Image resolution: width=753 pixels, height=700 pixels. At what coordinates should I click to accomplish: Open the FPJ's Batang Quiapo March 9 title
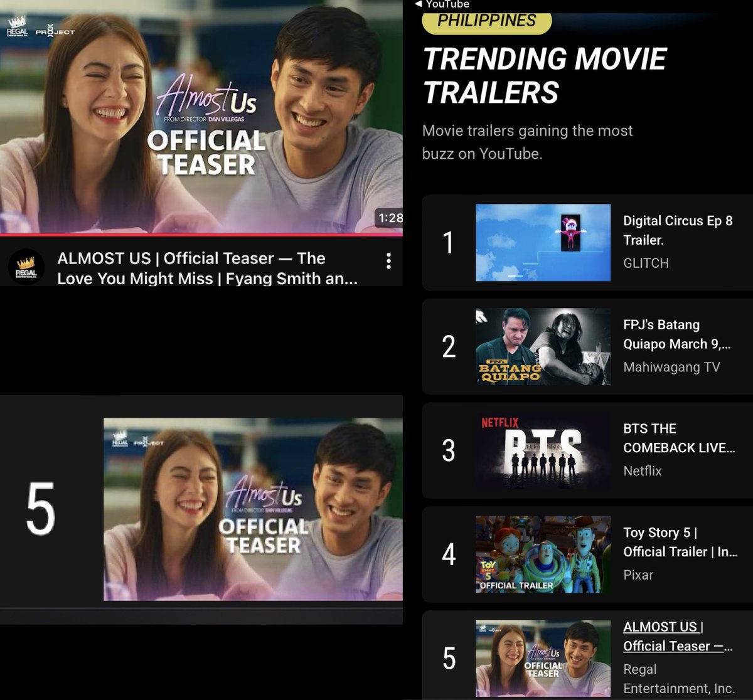676,334
